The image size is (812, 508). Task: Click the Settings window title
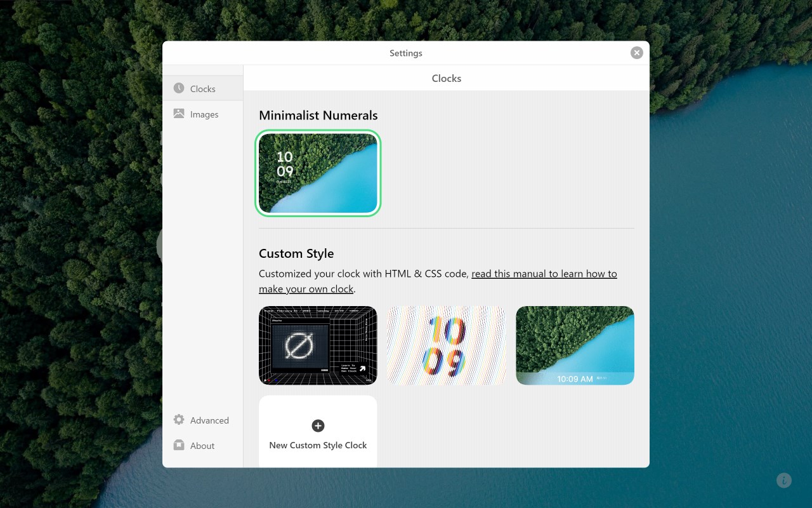406,53
